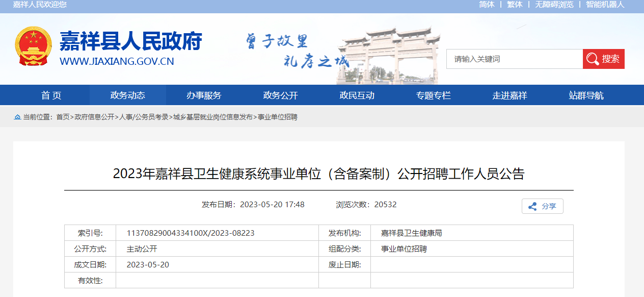Click the article title 2023年嘉祥县卫生健康系统 announcement
The height and width of the screenshot is (297, 644).
pyautogui.click(x=318, y=174)
